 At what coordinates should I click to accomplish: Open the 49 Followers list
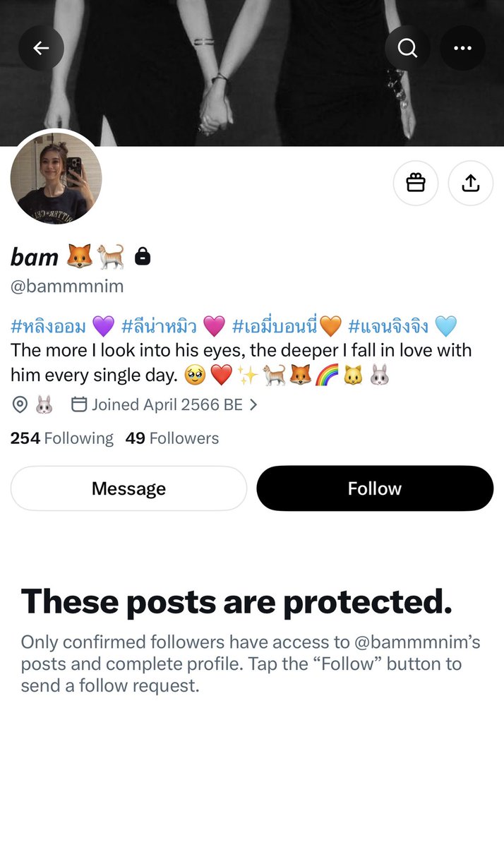tap(172, 438)
